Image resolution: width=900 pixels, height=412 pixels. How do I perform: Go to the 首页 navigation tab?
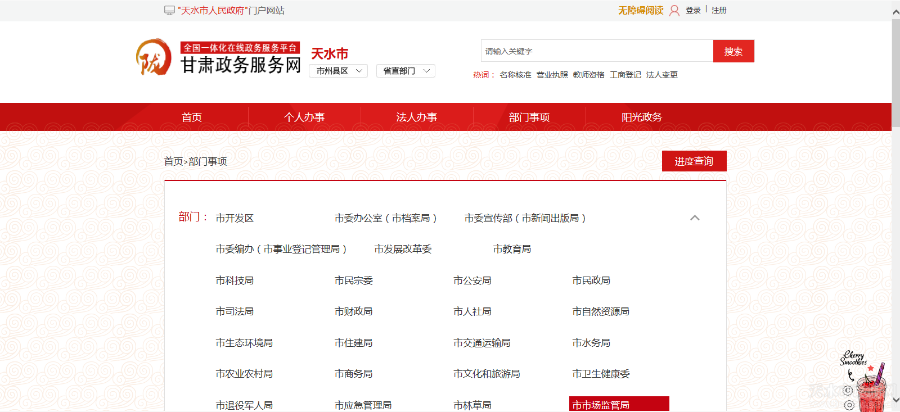click(192, 117)
